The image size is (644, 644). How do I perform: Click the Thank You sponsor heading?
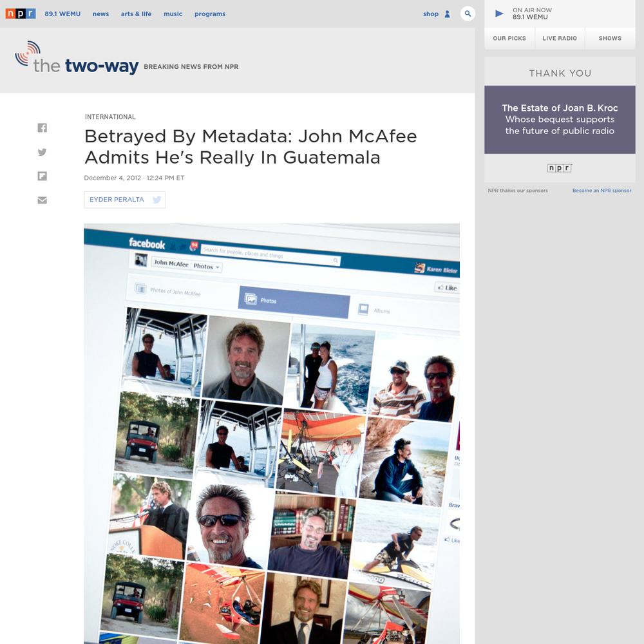560,73
